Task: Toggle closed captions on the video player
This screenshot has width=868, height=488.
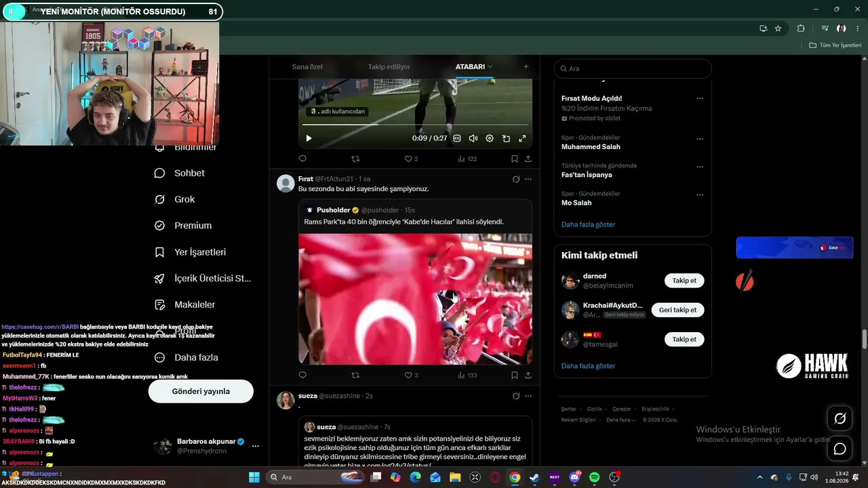Action: click(x=457, y=138)
